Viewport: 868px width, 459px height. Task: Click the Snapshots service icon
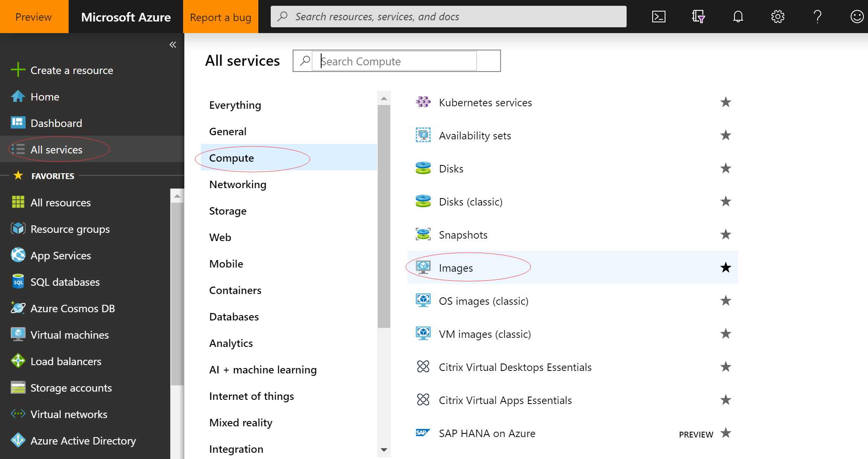click(x=423, y=234)
